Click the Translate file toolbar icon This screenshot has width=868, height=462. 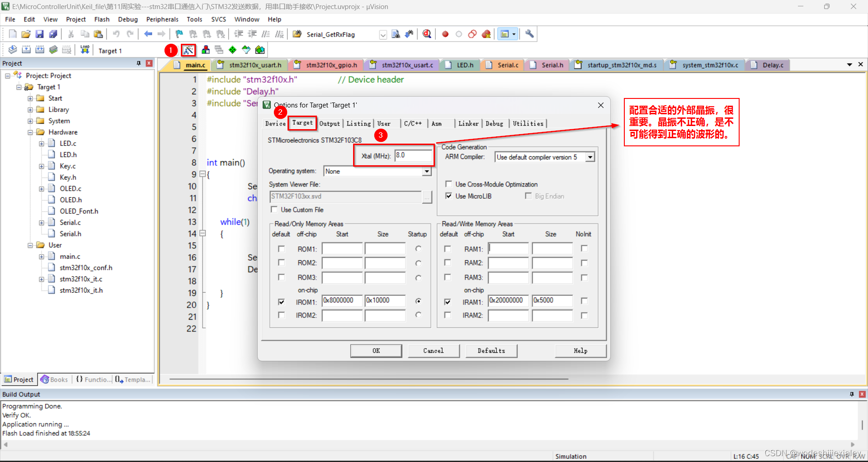pos(13,50)
